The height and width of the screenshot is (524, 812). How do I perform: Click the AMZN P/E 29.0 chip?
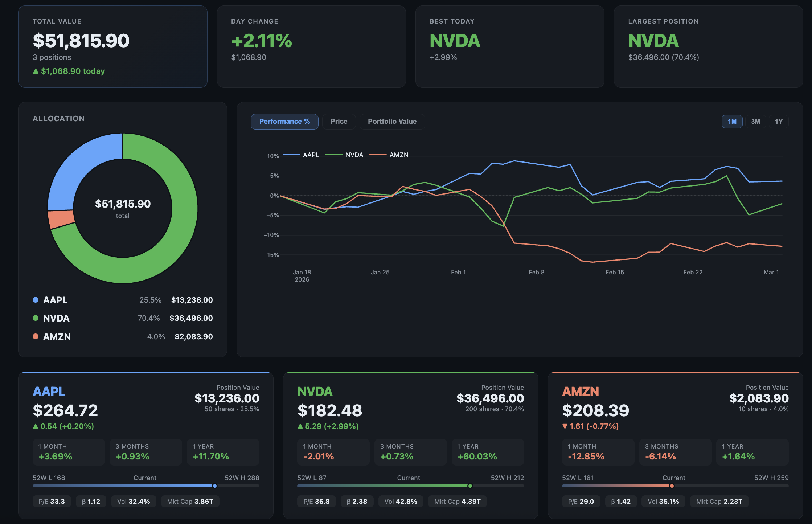[581, 502]
